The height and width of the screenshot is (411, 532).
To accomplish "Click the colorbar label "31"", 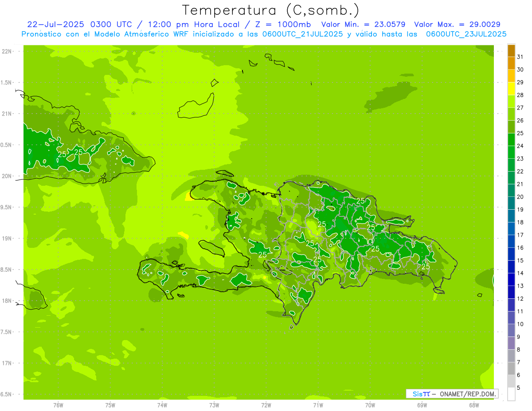I will [520, 57].
